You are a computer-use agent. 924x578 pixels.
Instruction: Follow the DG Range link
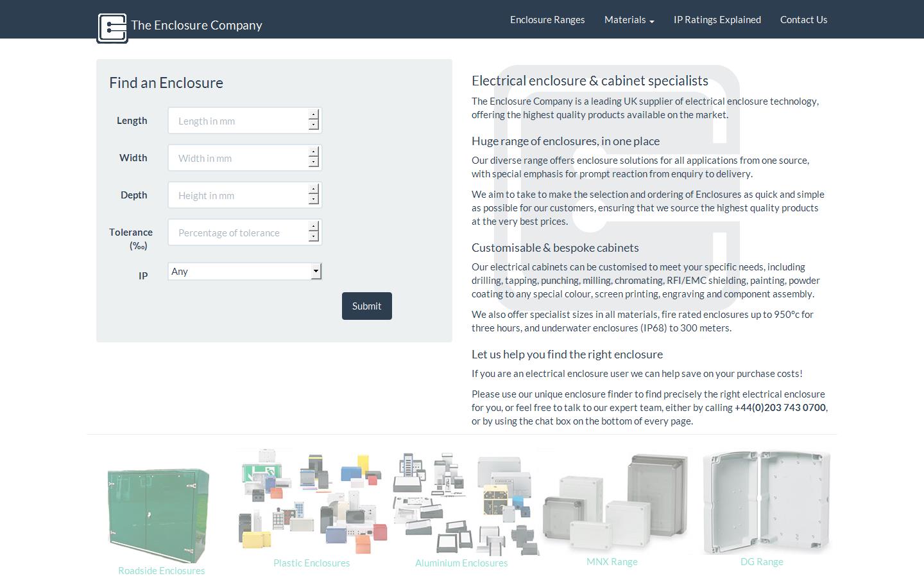pyautogui.click(x=762, y=562)
